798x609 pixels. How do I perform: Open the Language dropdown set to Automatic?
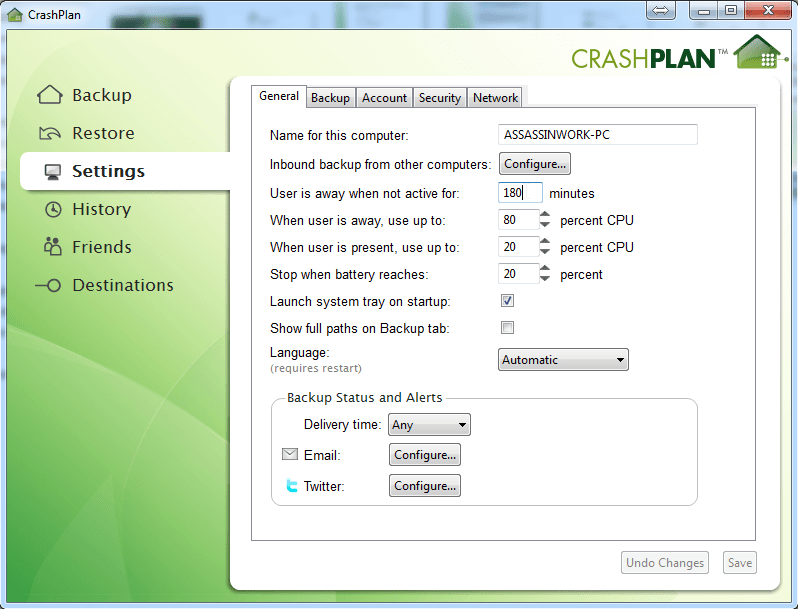(x=563, y=360)
